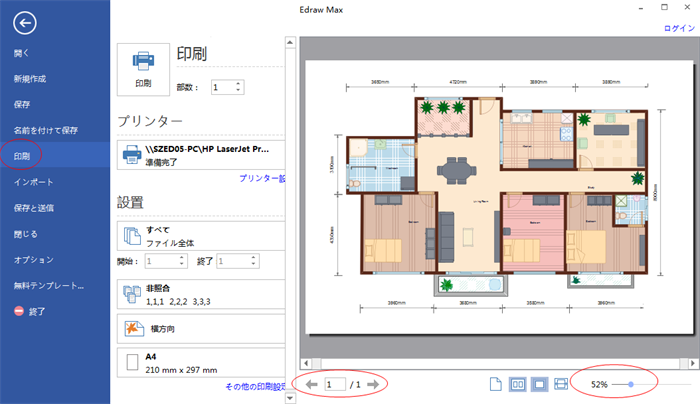The width and height of the screenshot is (700, 404).
Task: Click the floor plan preview page
Action: (499, 197)
